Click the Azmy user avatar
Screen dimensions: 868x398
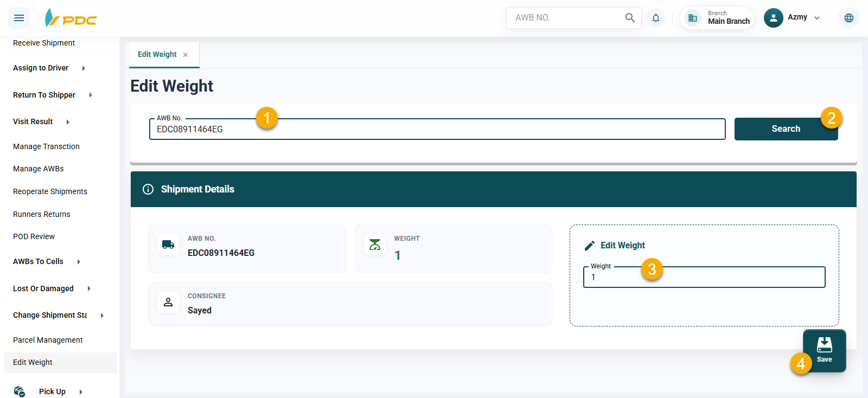pyautogui.click(x=774, y=18)
